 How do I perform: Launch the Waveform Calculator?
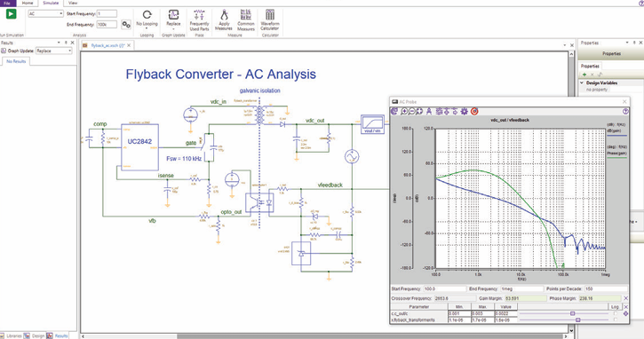pyautogui.click(x=270, y=20)
